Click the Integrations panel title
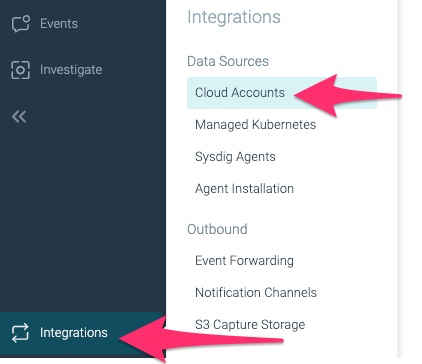 pos(234,17)
